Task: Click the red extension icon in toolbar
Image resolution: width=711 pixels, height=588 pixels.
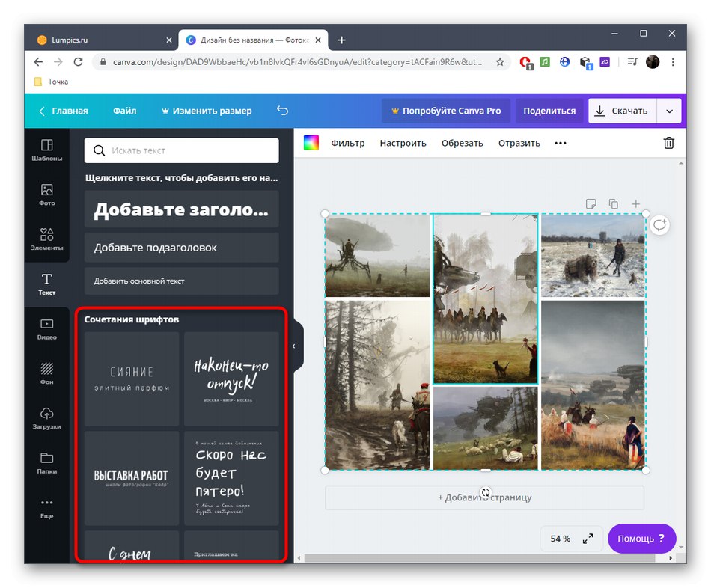Action: pos(526,63)
